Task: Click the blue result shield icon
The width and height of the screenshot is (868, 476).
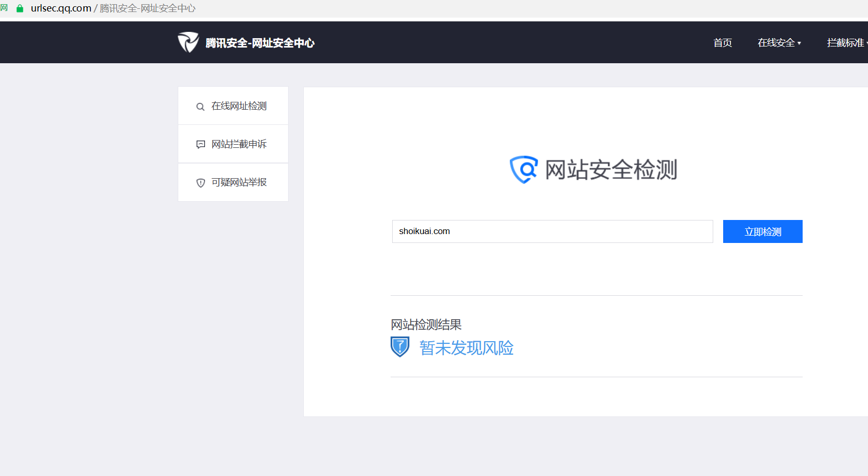Action: pos(400,347)
